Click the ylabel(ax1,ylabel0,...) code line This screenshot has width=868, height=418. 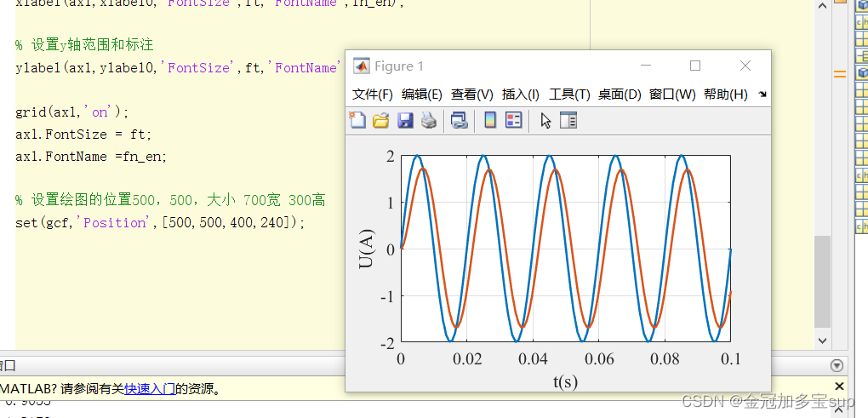[176, 67]
